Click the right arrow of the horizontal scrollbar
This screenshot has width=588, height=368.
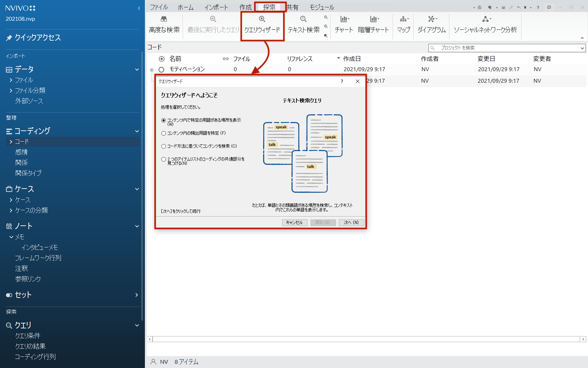tap(583, 339)
